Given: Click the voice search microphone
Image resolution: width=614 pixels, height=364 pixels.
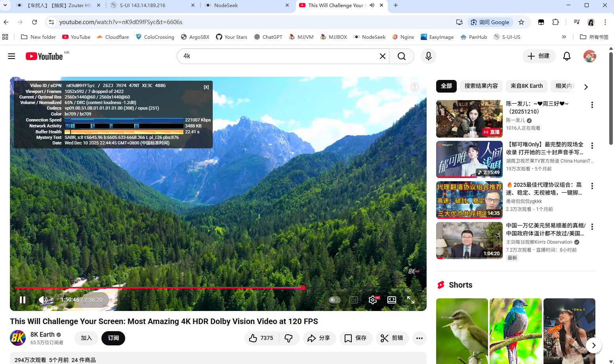Looking at the screenshot, I should tap(428, 56).
